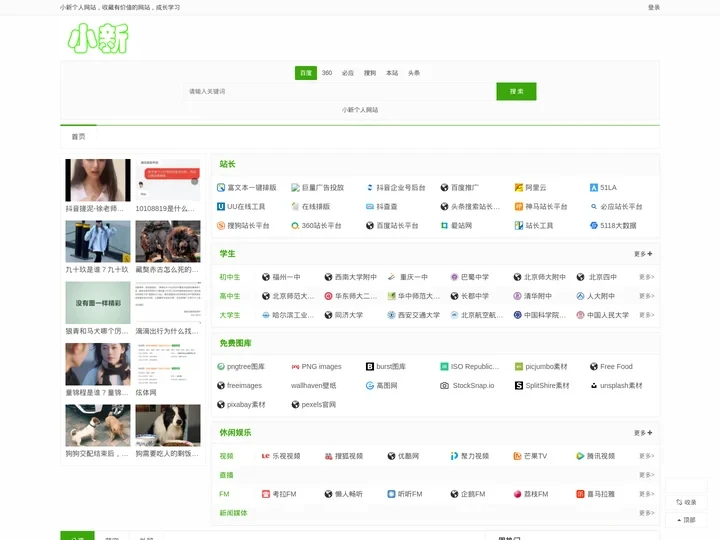Click the 荔枝FM icon
This screenshot has width=720, height=540.
(517, 494)
